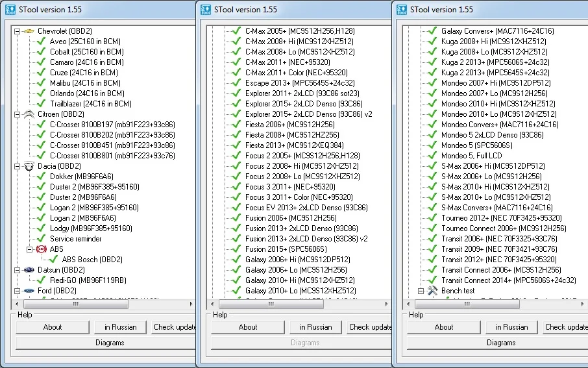The image size is (588, 368).
Task: Click right arrow of left window scrollbar
Action: tap(191, 304)
